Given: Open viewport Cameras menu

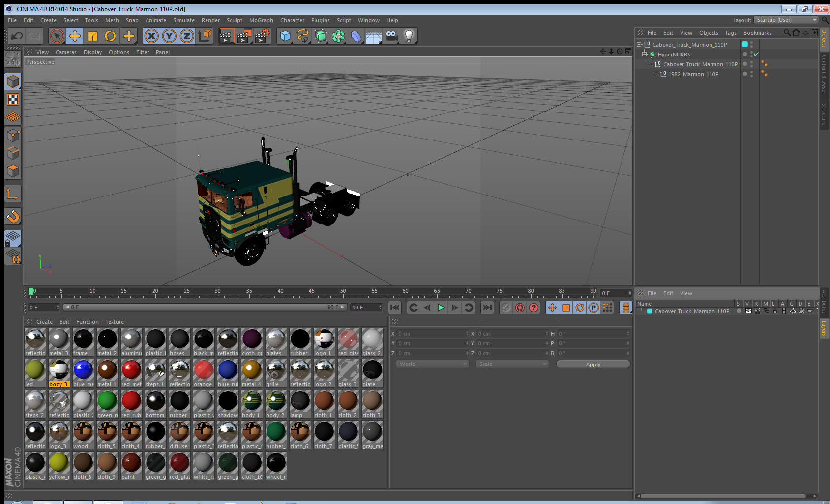Looking at the screenshot, I should [66, 52].
